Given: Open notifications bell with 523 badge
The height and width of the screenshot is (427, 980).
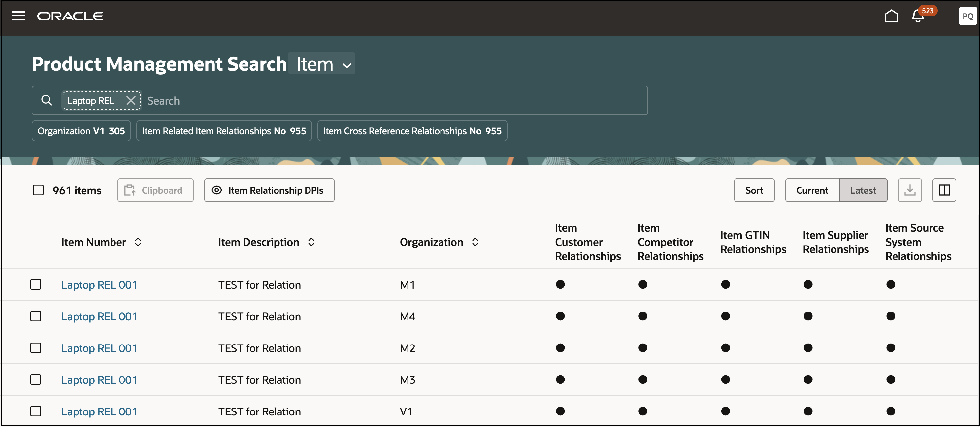Looking at the screenshot, I should click(918, 16).
